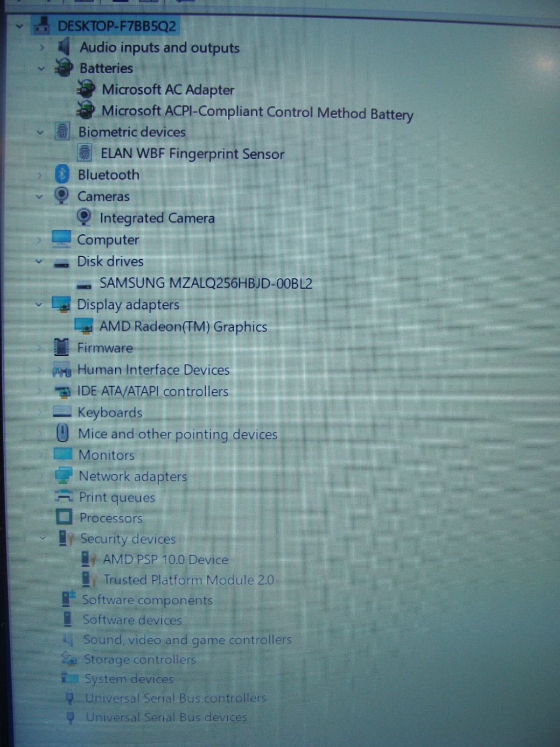Select the Network adapters label
This screenshot has width=560, height=747.
coord(133,476)
